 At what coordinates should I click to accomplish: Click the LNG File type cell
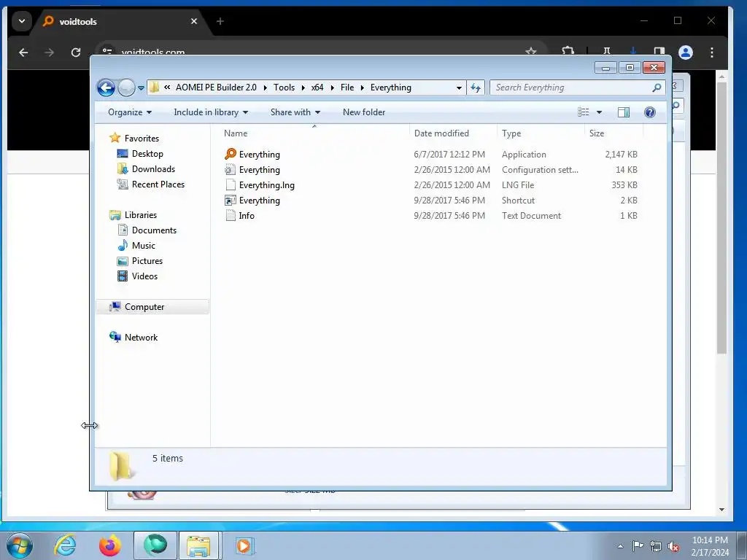pyautogui.click(x=518, y=185)
